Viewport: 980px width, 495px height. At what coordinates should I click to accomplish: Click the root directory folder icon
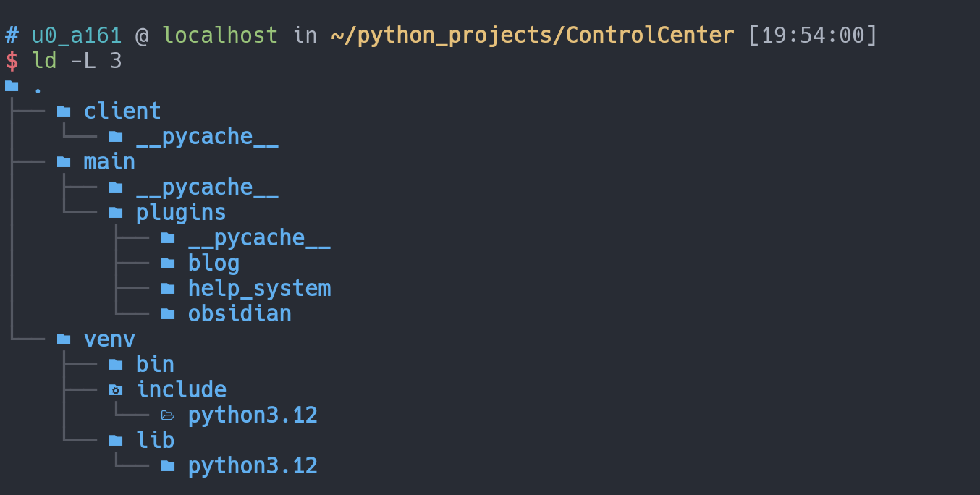click(12, 86)
